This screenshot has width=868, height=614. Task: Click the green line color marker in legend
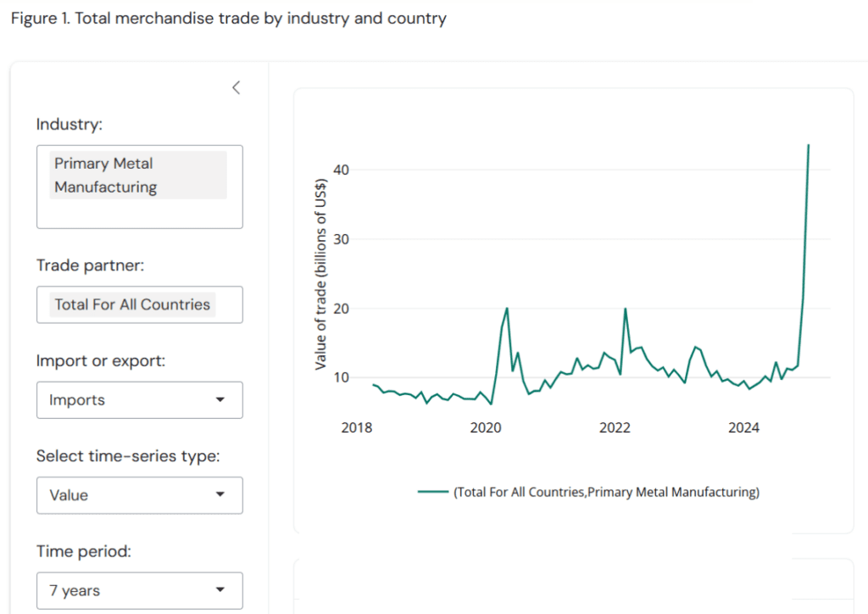point(432,492)
